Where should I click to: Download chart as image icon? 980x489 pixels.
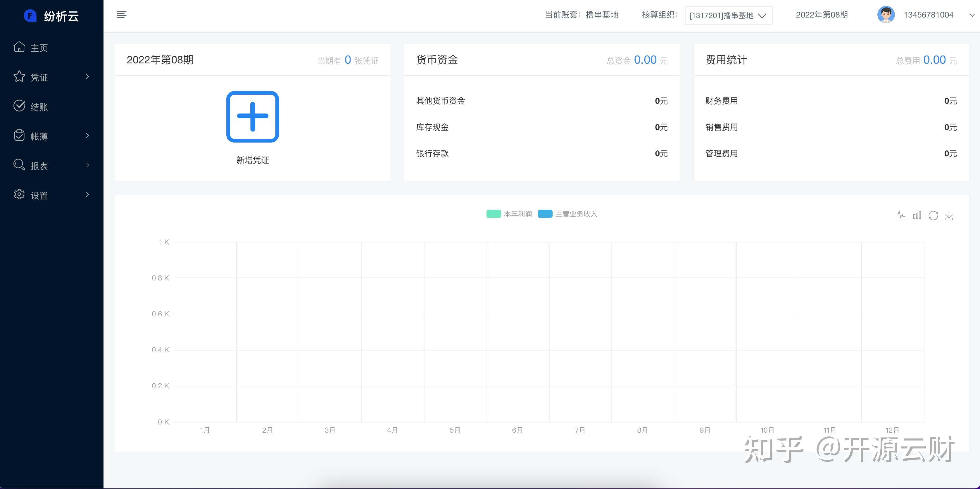[x=949, y=216]
